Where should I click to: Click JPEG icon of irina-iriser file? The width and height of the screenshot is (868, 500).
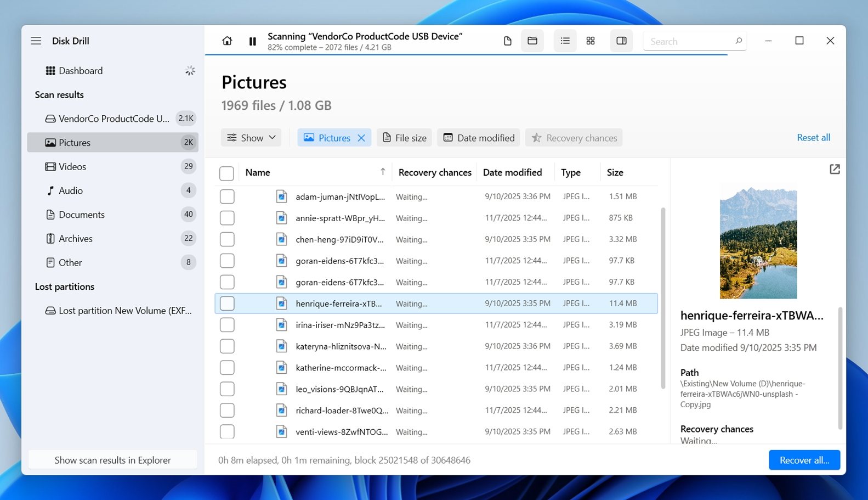click(281, 325)
